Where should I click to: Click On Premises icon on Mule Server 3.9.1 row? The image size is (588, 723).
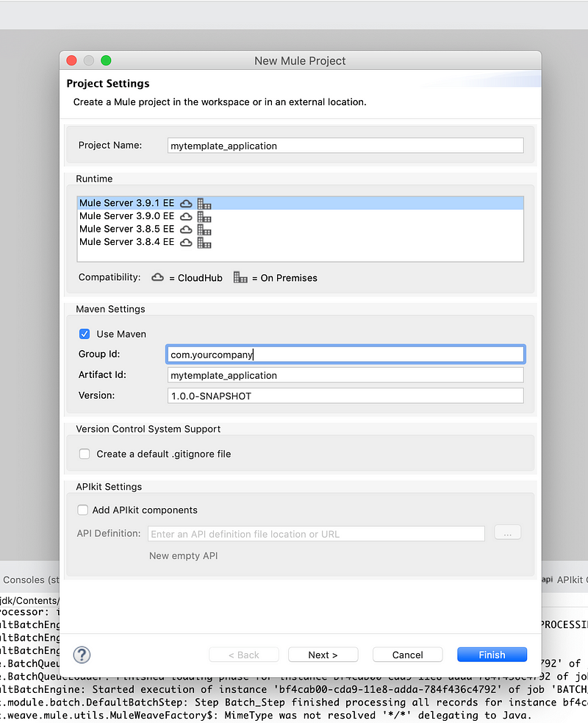click(204, 203)
